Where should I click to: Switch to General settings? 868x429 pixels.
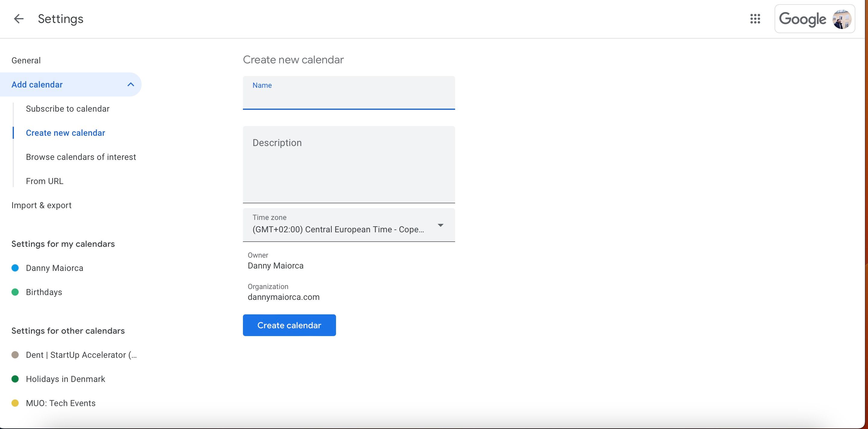pyautogui.click(x=26, y=60)
